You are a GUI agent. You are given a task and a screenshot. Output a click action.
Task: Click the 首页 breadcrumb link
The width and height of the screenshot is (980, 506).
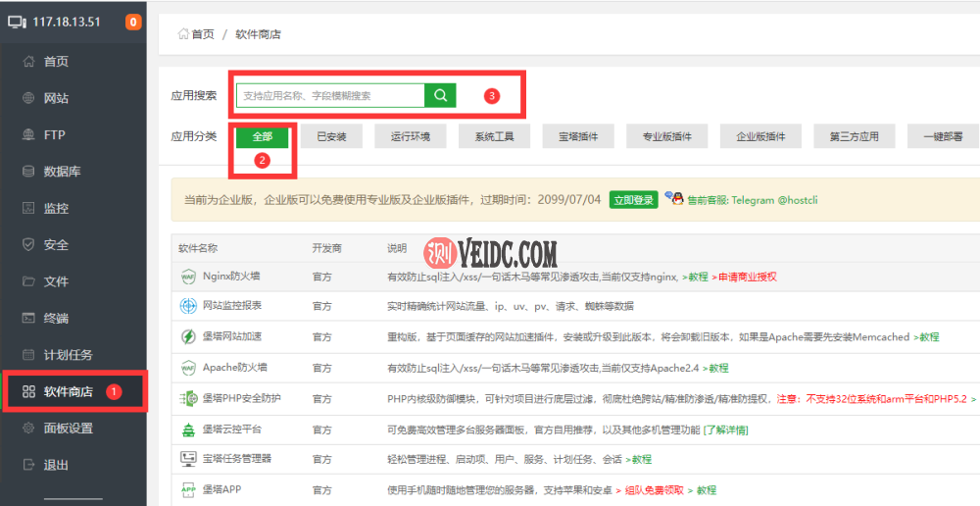pyautogui.click(x=203, y=34)
